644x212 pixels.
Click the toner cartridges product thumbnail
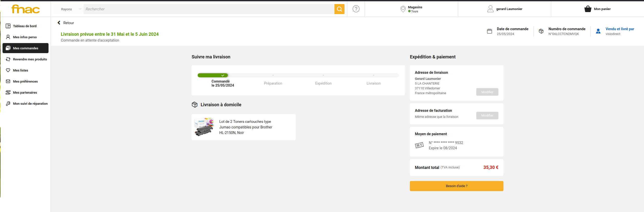pos(204,127)
